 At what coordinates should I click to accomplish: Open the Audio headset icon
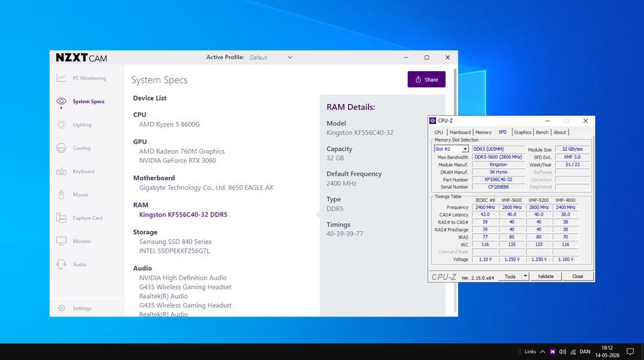[61, 264]
